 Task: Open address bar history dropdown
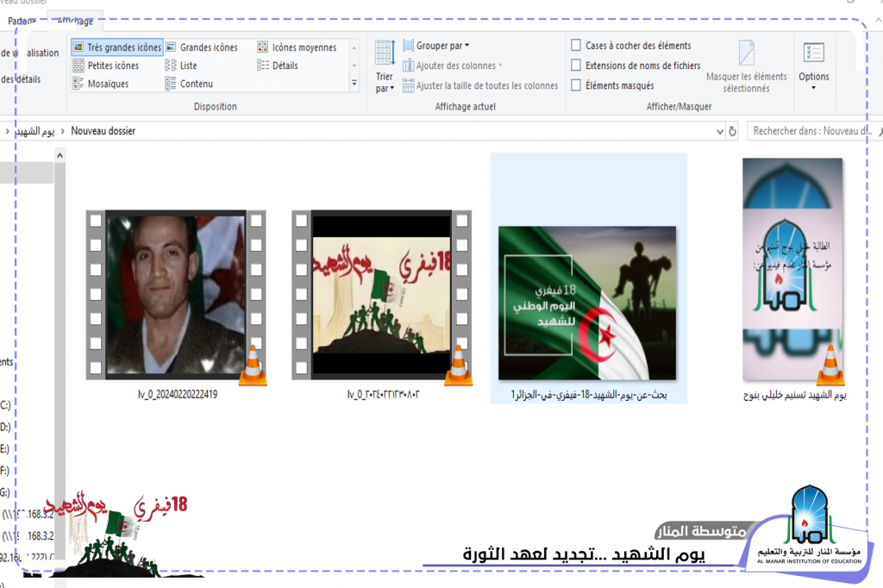pyautogui.click(x=720, y=131)
